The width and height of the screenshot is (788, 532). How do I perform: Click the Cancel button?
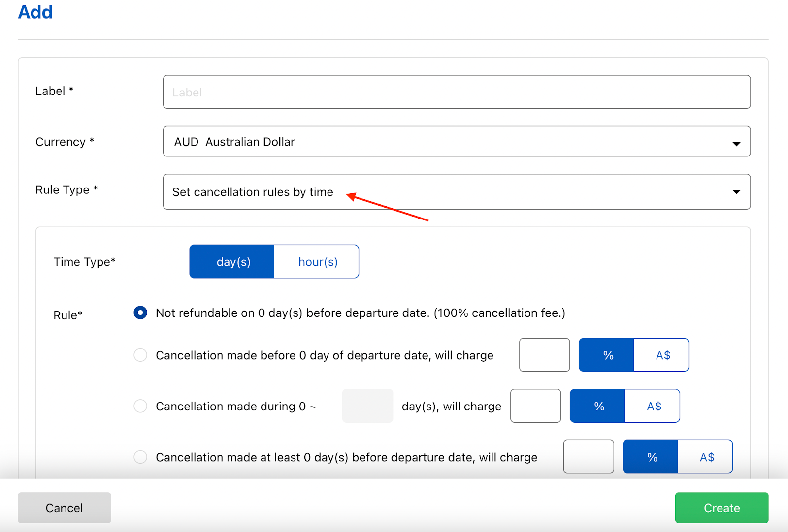pyautogui.click(x=65, y=508)
